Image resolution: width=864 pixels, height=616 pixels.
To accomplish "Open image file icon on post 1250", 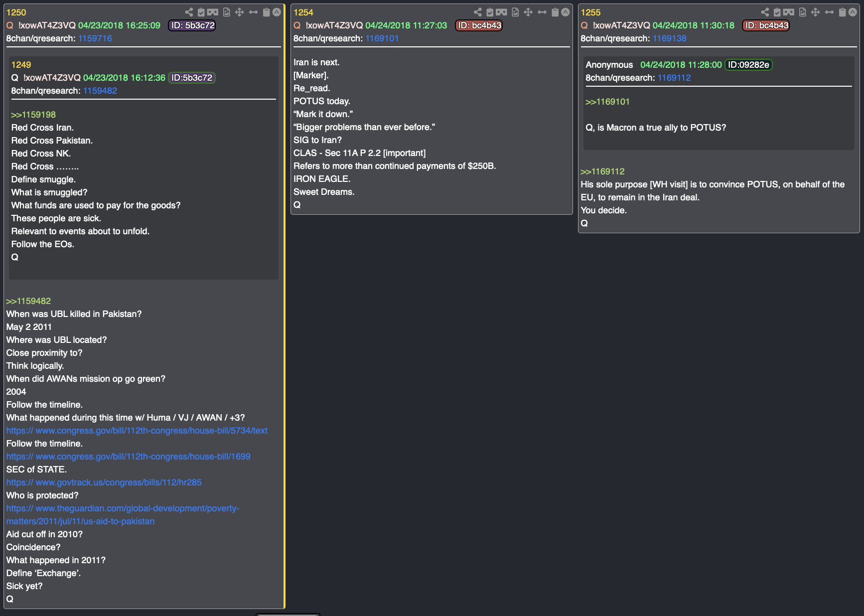I will [x=227, y=12].
